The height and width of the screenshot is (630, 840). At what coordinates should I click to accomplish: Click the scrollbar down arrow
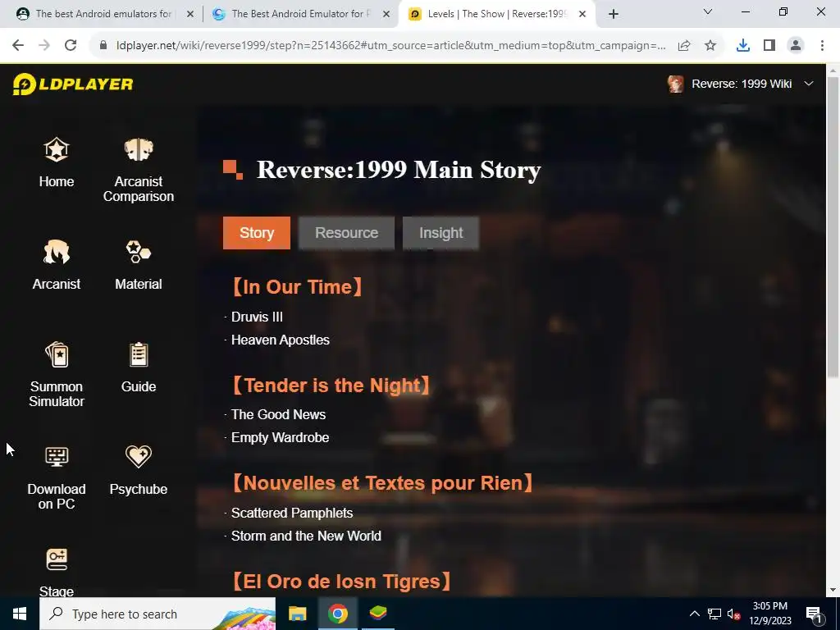pyautogui.click(x=833, y=591)
